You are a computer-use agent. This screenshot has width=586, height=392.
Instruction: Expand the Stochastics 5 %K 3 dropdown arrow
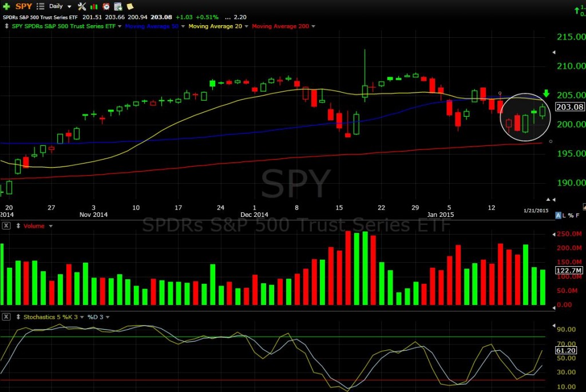[82, 317]
